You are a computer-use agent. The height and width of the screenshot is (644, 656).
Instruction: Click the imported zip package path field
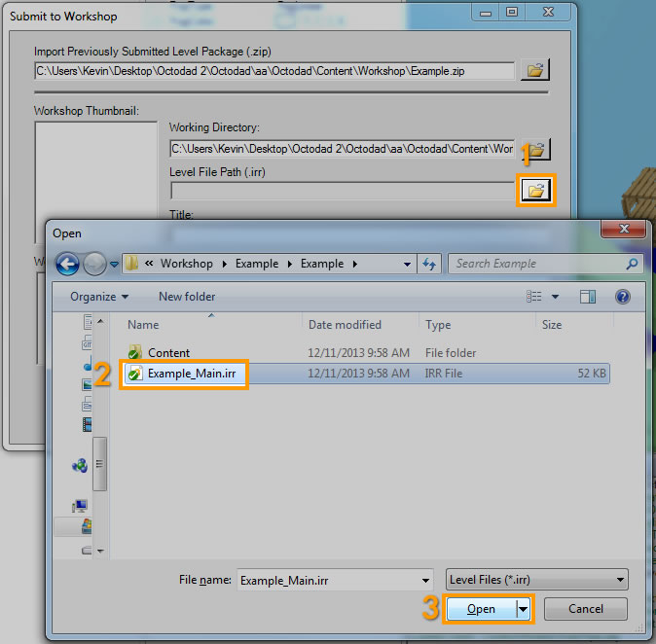[274, 71]
